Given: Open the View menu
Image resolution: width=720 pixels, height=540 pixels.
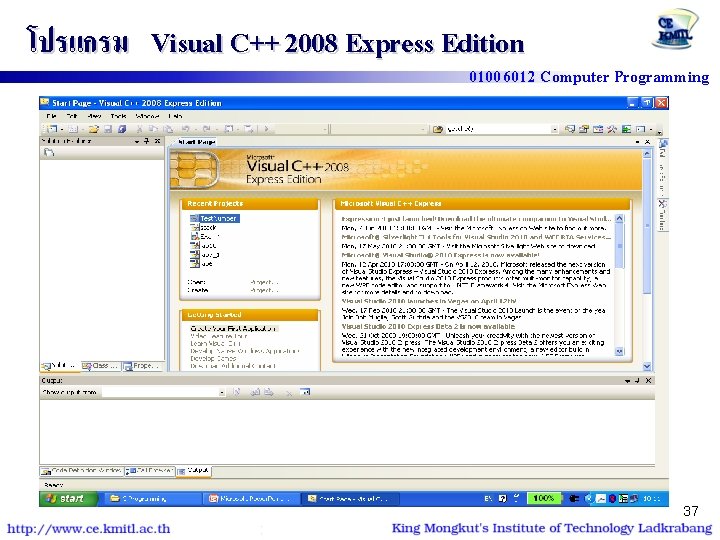Looking at the screenshot, I should [x=95, y=116].
